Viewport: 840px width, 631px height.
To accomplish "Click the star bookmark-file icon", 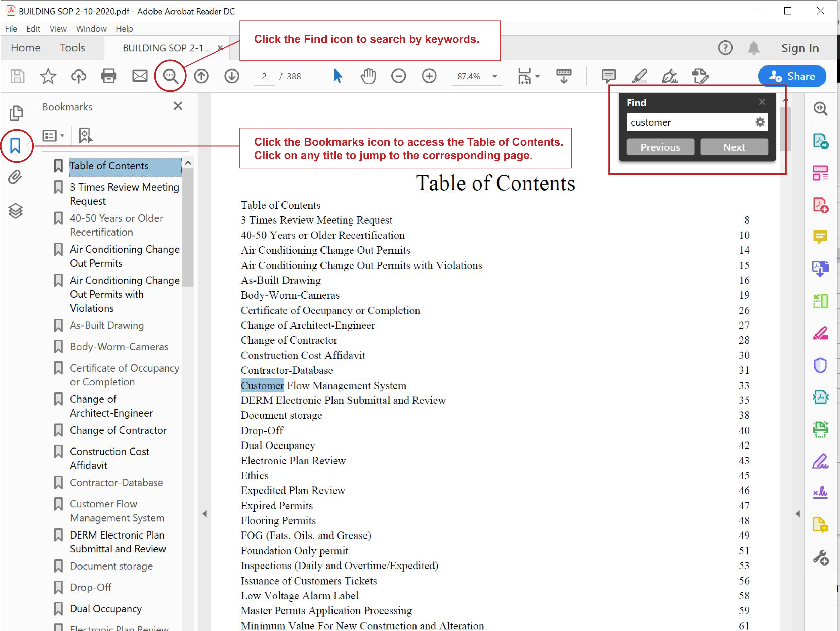I will (48, 76).
